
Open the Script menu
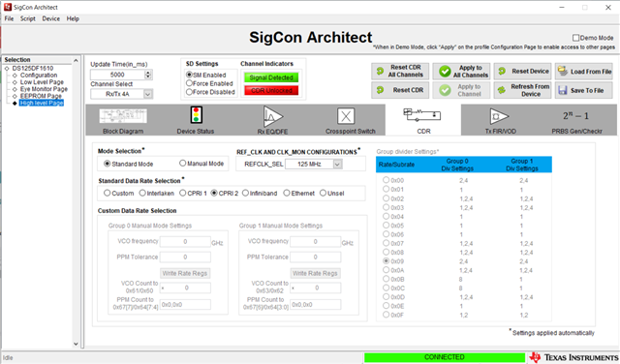tap(28, 18)
